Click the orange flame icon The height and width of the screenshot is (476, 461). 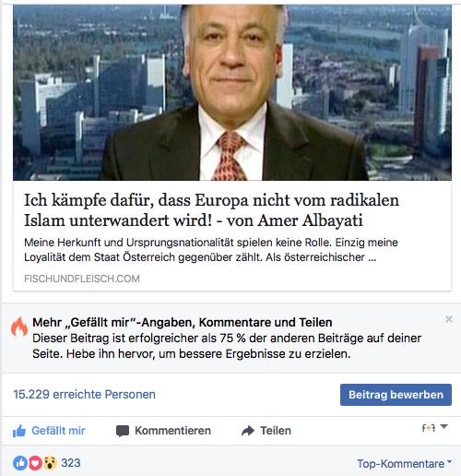click(x=19, y=327)
